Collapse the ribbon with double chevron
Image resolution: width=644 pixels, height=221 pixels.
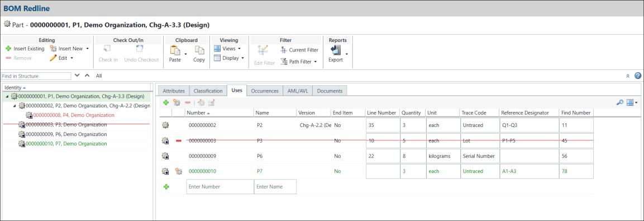coord(628,76)
